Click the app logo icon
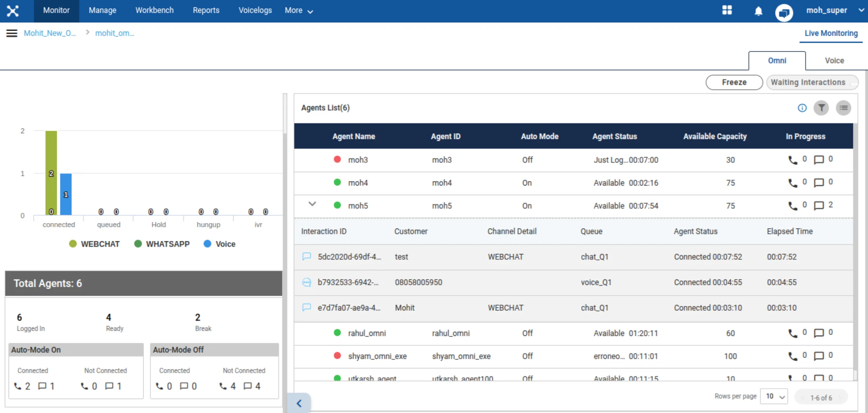The height and width of the screenshot is (413, 868). [13, 11]
